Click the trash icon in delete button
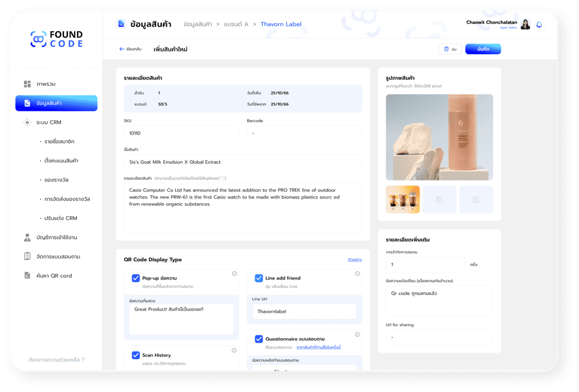Image resolution: width=579 pixels, height=392 pixels. [446, 49]
